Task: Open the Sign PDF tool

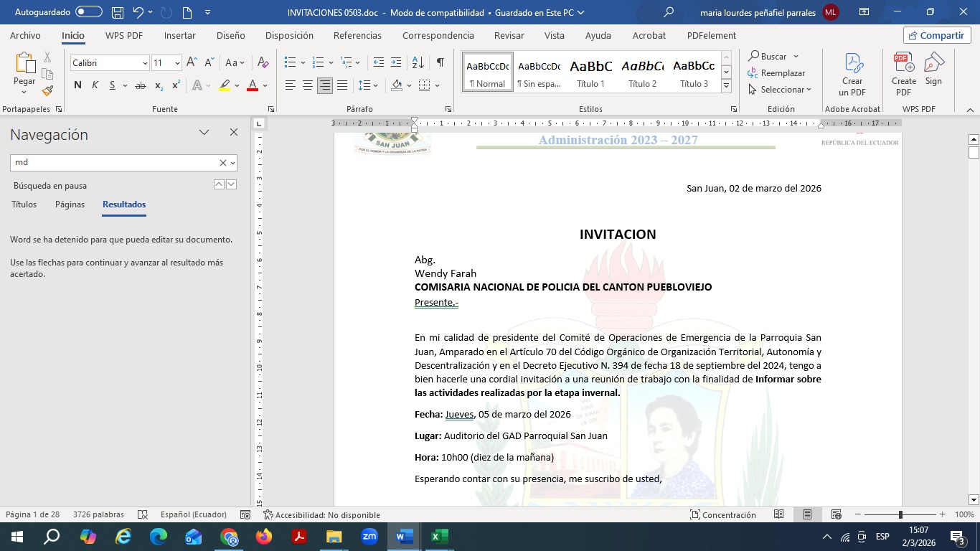Action: point(933,70)
